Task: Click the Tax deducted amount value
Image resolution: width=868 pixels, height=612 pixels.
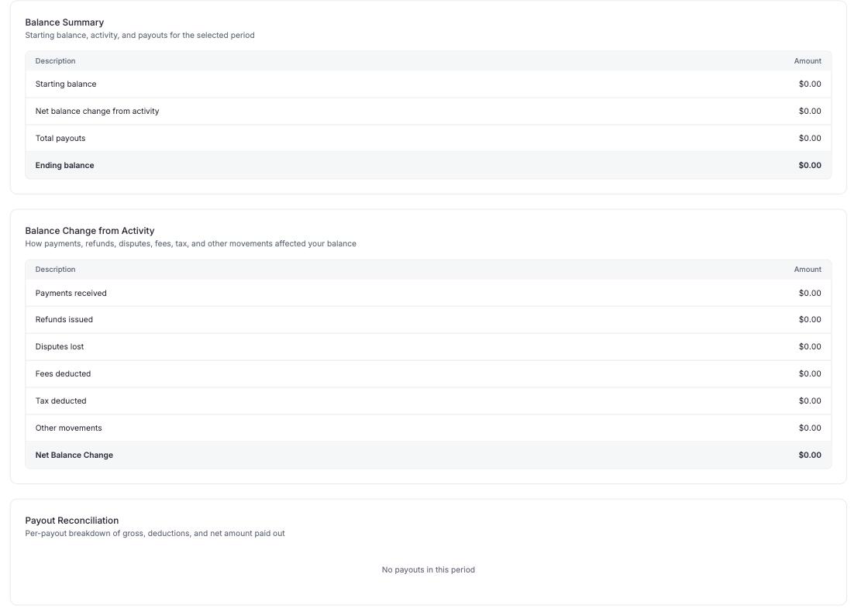Action: [810, 401]
